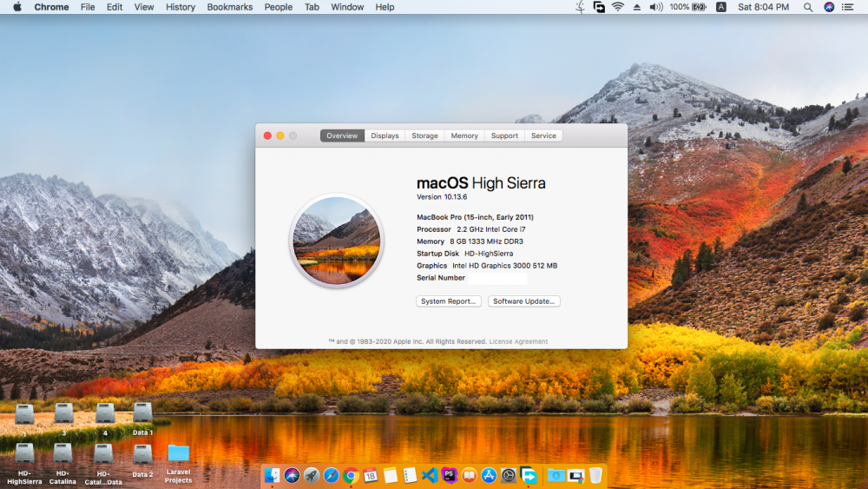Screen dimensions: 868x489
Task: Open Wi-Fi status menu
Action: tap(618, 7)
